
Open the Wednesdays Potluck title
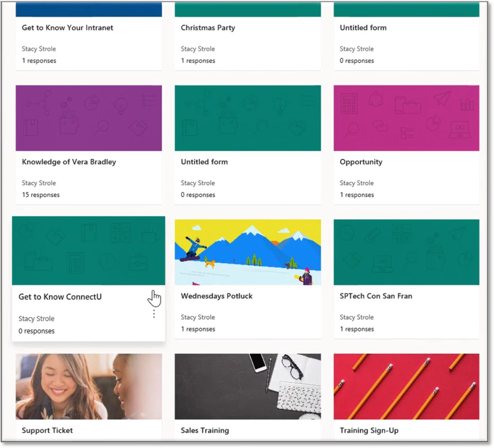pyautogui.click(x=217, y=296)
